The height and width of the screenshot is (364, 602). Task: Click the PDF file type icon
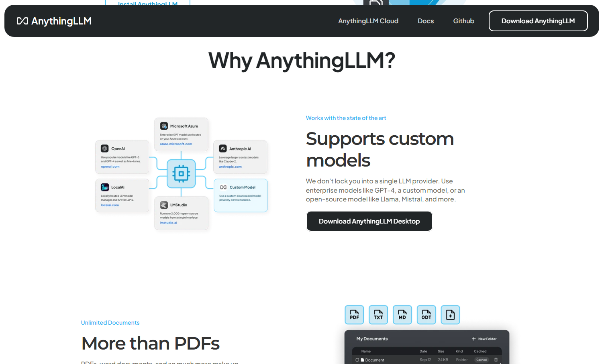(x=354, y=315)
